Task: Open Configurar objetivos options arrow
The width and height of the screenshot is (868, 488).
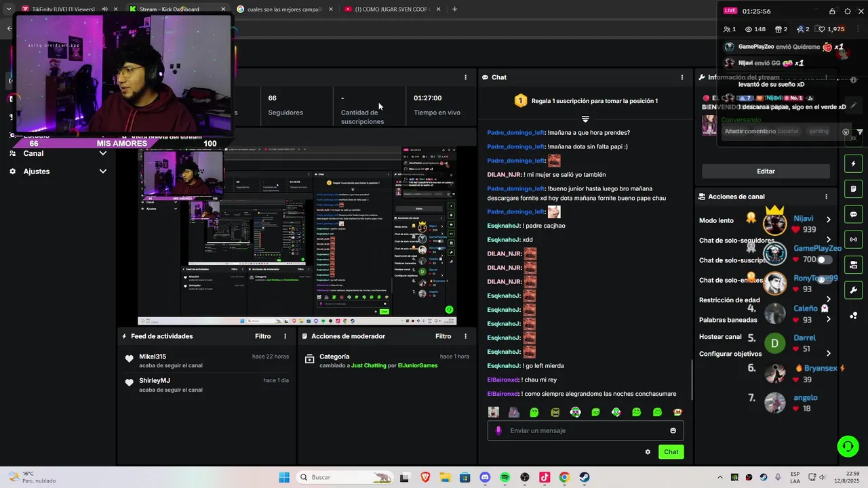Action: coord(828,353)
